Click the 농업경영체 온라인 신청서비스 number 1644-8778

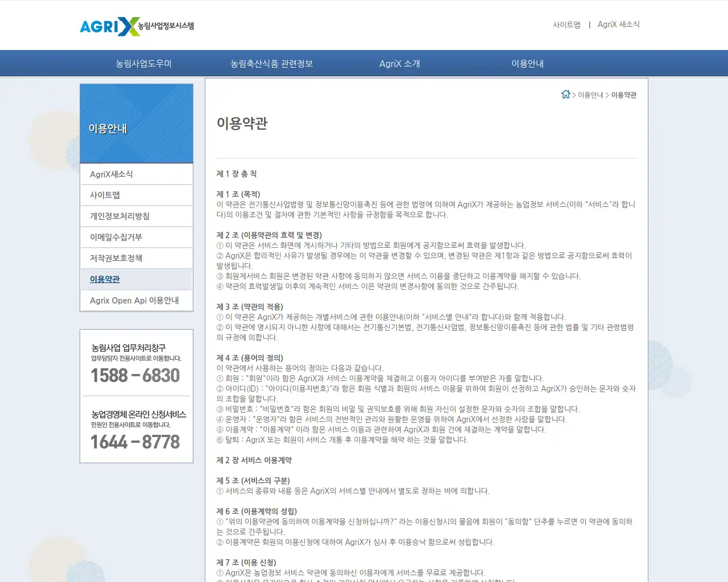(x=135, y=442)
